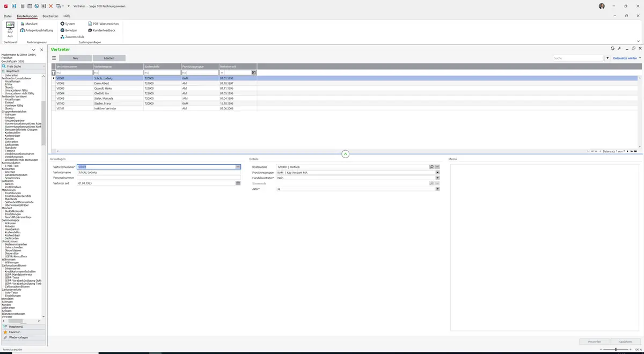Image resolution: width=644 pixels, height=354 pixels.
Task: Open Zusatzmodule in ribbon
Action: [x=72, y=37]
